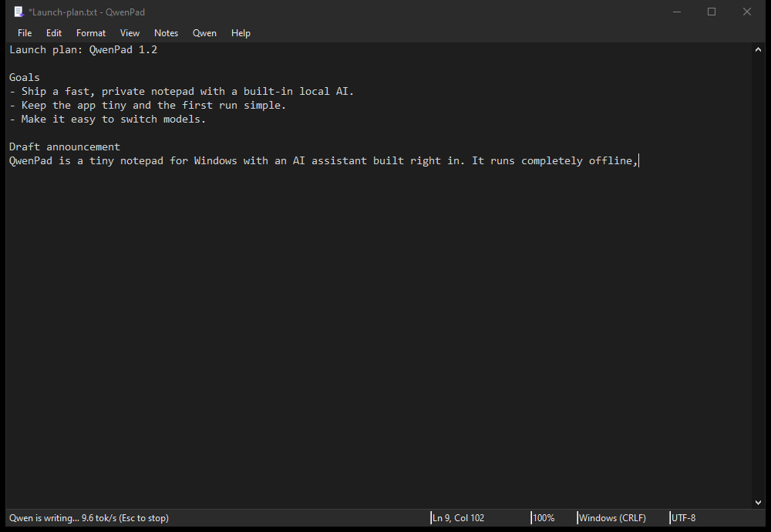Viewport: 771px width, 532px height.
Task: Open the Format menu
Action: coord(91,33)
